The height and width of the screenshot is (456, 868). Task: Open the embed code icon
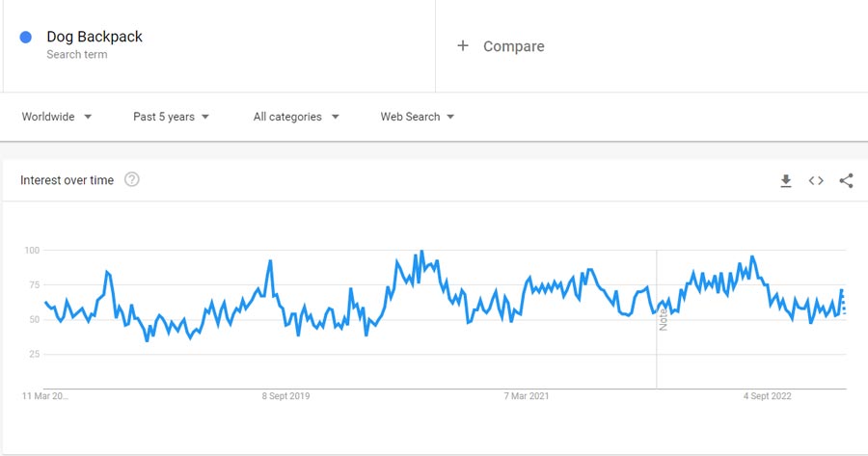click(x=816, y=180)
